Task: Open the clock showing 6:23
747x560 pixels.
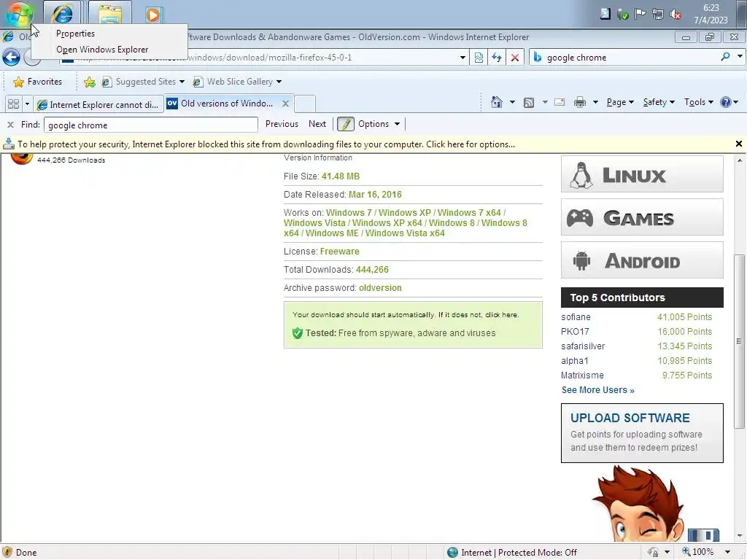Action: [x=711, y=14]
